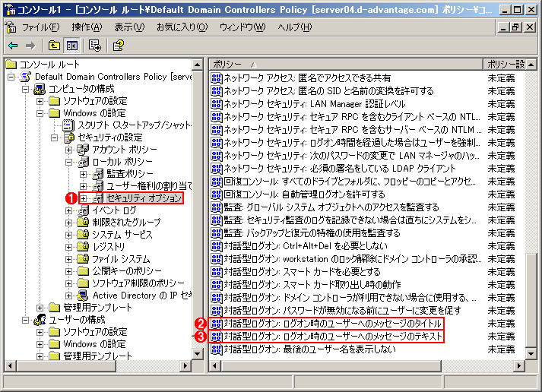Click the Up one level toolbar icon
The image size is (542, 392).
pos(54,46)
